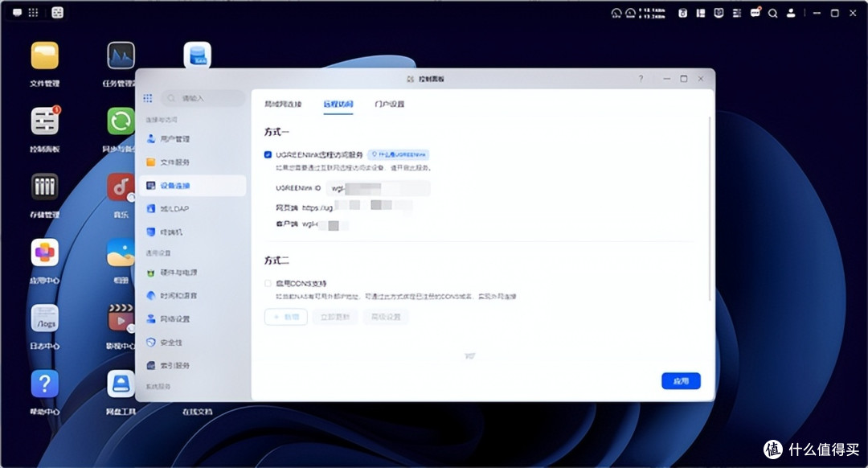868x468 pixels.
Task: Click the RAM gauge in the top bar
Action: (631, 13)
